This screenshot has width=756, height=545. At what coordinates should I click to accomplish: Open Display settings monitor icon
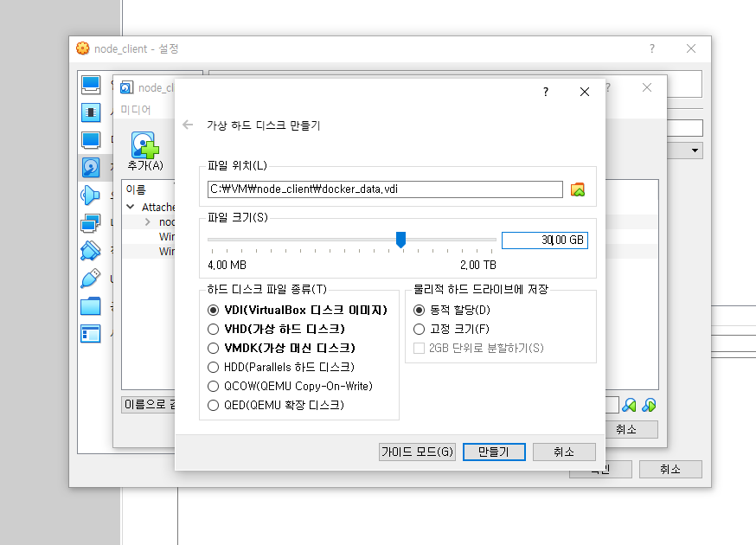pos(91,140)
